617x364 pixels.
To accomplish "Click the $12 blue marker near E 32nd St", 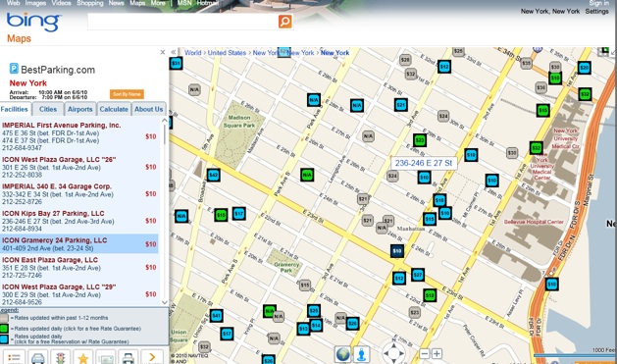I will (444, 67).
